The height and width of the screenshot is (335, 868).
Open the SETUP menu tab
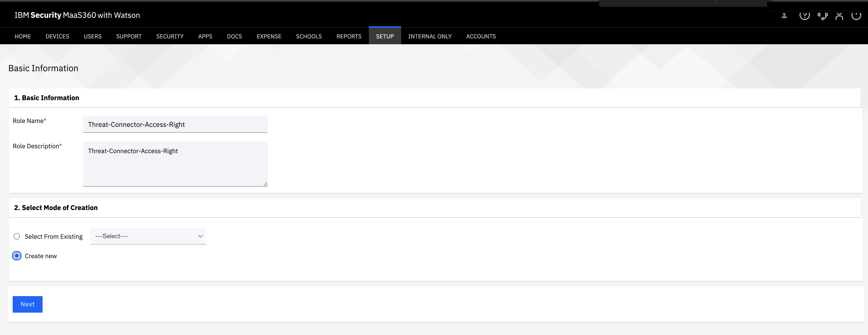tap(385, 36)
